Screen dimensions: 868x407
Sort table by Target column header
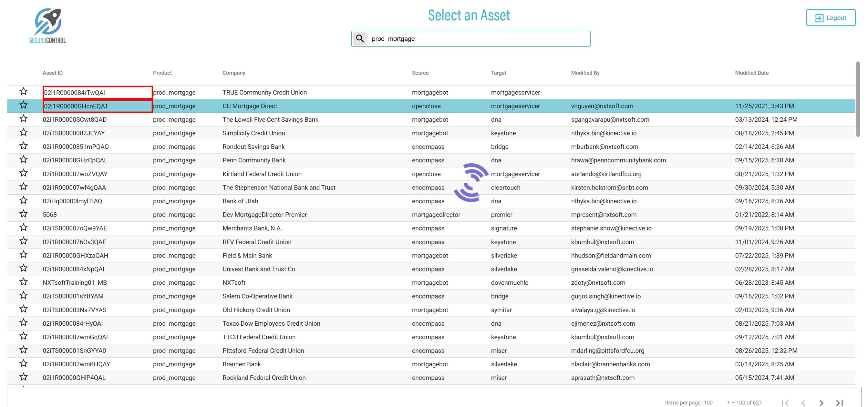pyautogui.click(x=498, y=73)
